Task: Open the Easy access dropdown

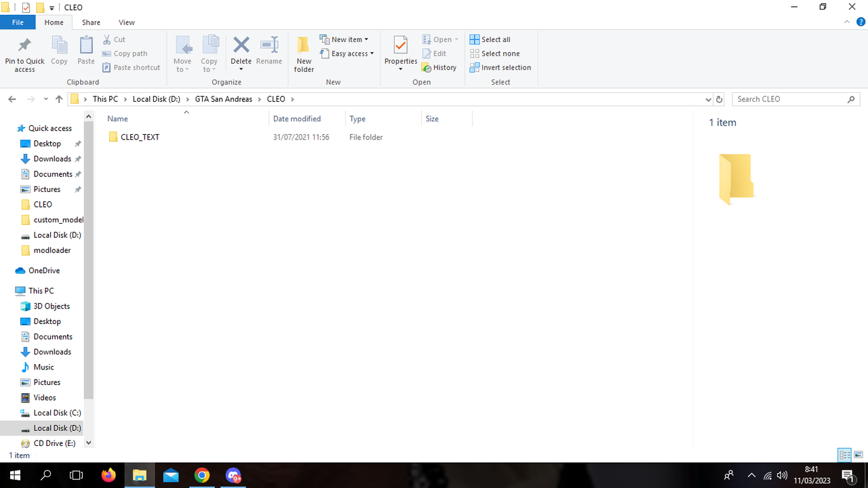Action: pyautogui.click(x=347, y=54)
